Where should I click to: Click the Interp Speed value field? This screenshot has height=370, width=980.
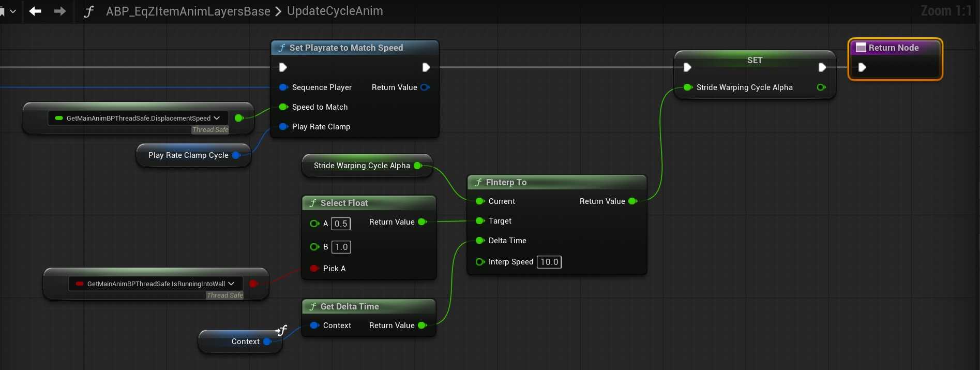coord(549,262)
